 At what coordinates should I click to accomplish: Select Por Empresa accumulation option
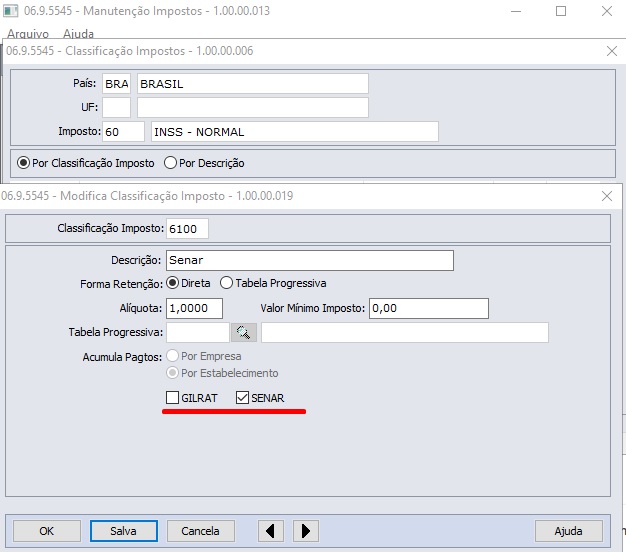click(172, 356)
